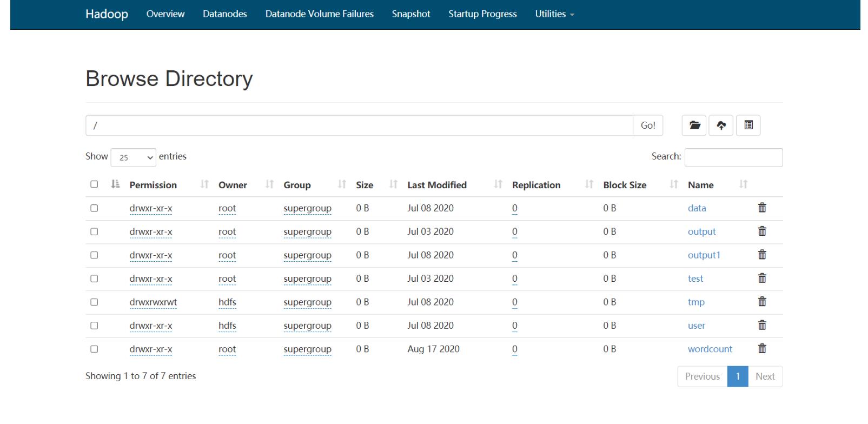Open the wordcount directory link

coord(710,349)
